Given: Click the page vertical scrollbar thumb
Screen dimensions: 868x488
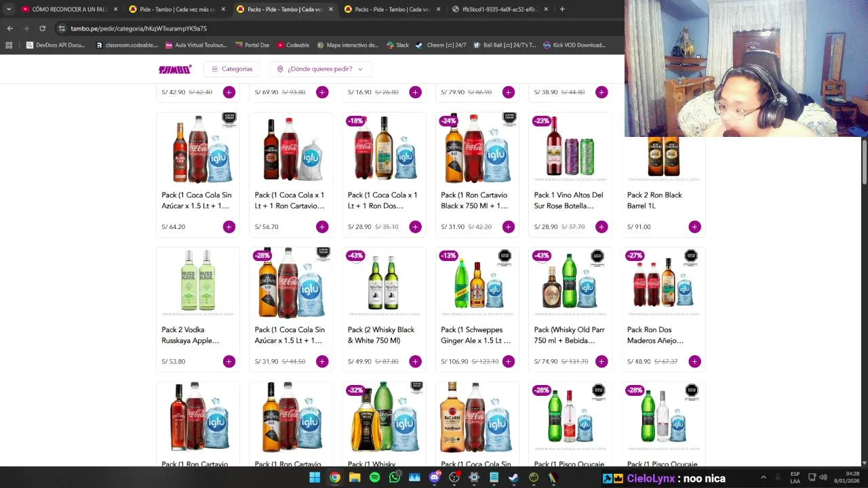Looking at the screenshot, I should pyautogui.click(x=864, y=161).
